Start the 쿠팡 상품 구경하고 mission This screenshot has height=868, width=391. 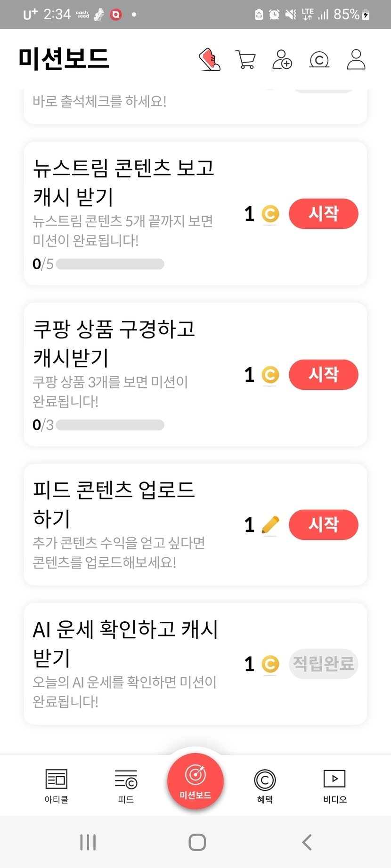(x=323, y=375)
